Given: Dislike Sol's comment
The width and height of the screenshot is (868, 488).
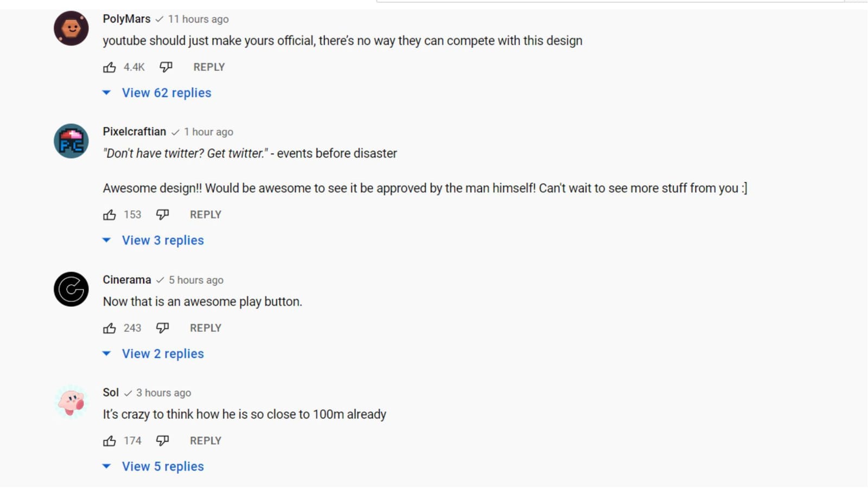Looking at the screenshot, I should coord(162,441).
